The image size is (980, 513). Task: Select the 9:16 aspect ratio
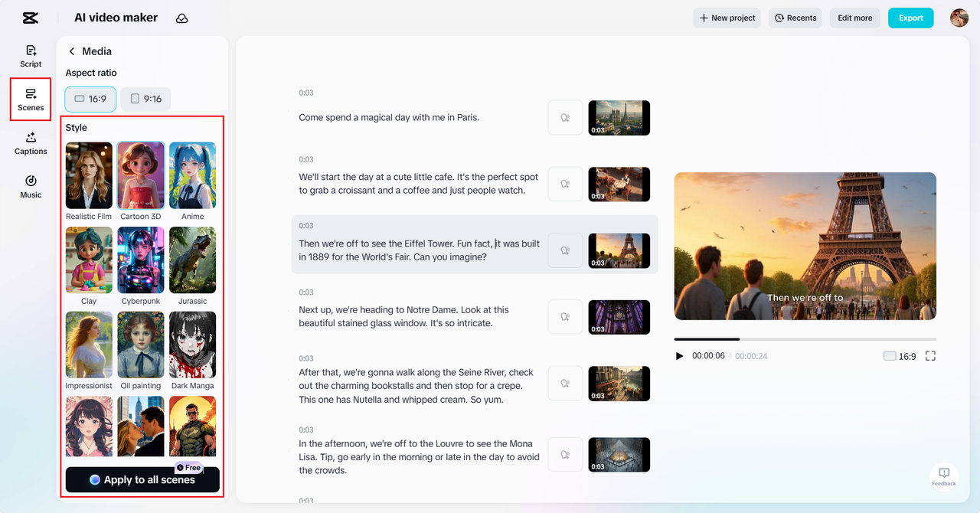point(145,99)
